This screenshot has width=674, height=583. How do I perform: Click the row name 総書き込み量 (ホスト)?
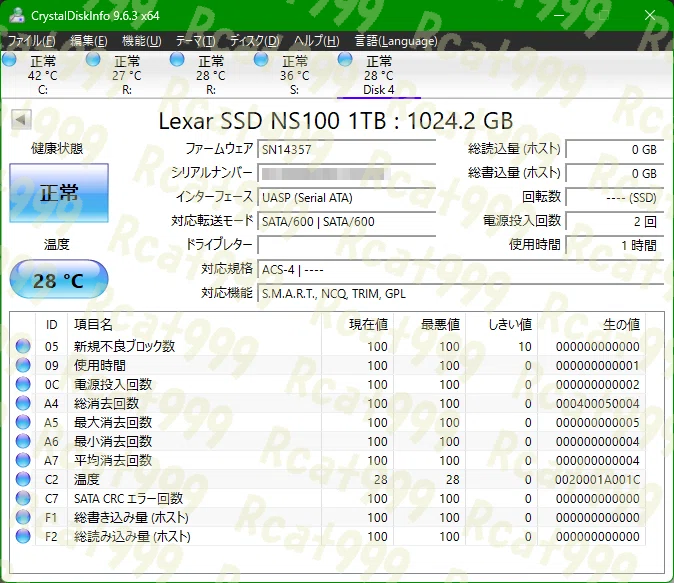(x=131, y=517)
